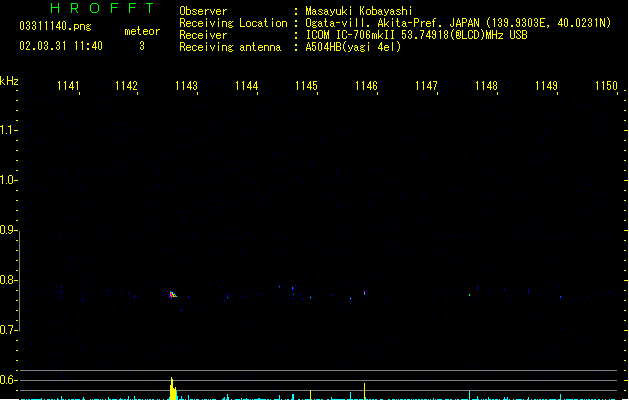Viewport: 629px width, 400px height.
Task: Click the ICOM IC-706mkII receiver text
Action: tap(416, 35)
